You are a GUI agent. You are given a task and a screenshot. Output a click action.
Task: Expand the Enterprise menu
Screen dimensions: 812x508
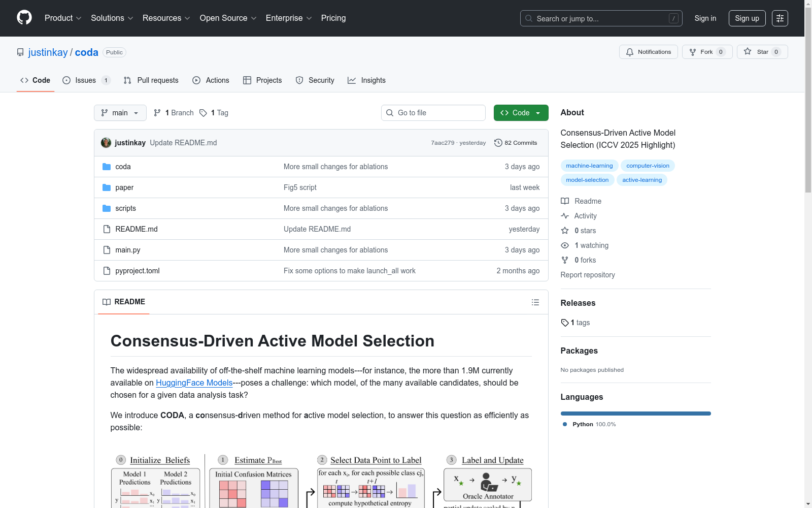(289, 18)
